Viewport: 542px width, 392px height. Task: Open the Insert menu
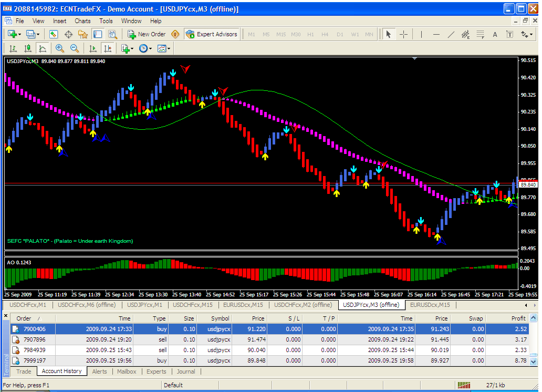[x=59, y=21]
